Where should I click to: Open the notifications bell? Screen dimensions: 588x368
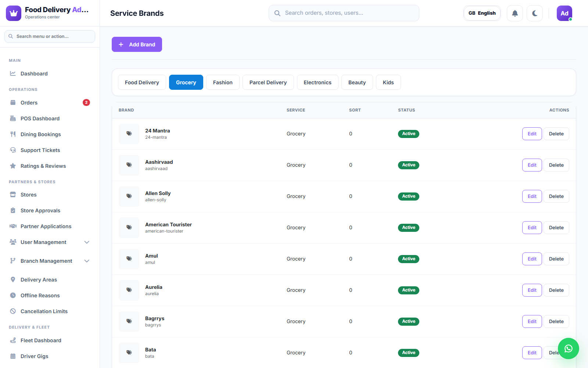tap(515, 13)
